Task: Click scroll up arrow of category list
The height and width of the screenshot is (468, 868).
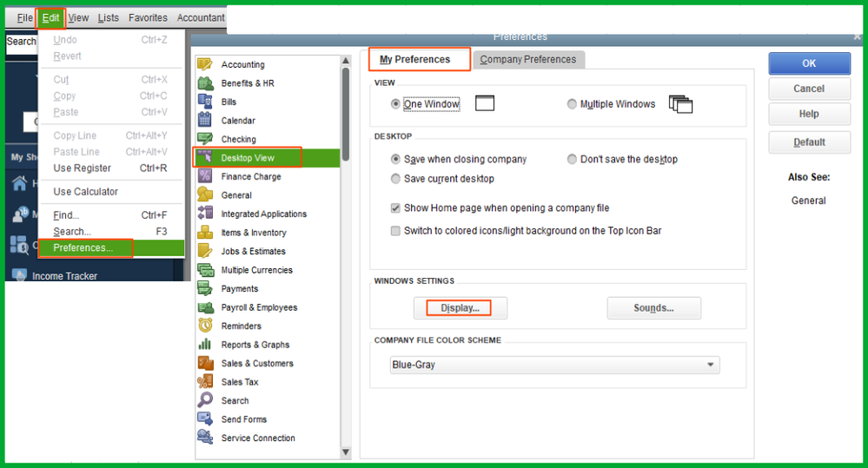Action: [x=346, y=60]
